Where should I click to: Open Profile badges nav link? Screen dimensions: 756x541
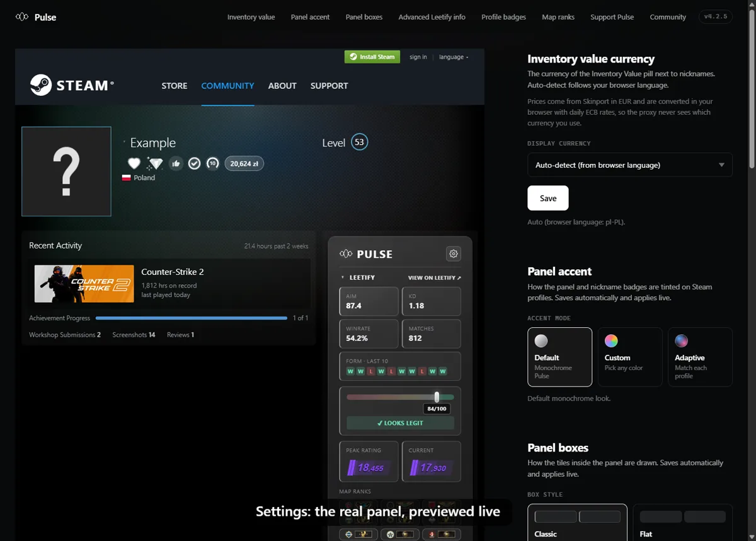(503, 17)
